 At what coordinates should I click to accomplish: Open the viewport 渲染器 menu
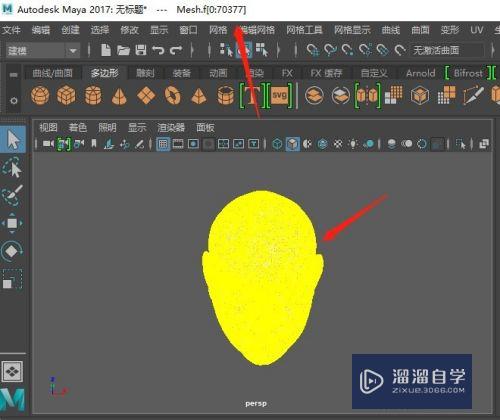171,127
